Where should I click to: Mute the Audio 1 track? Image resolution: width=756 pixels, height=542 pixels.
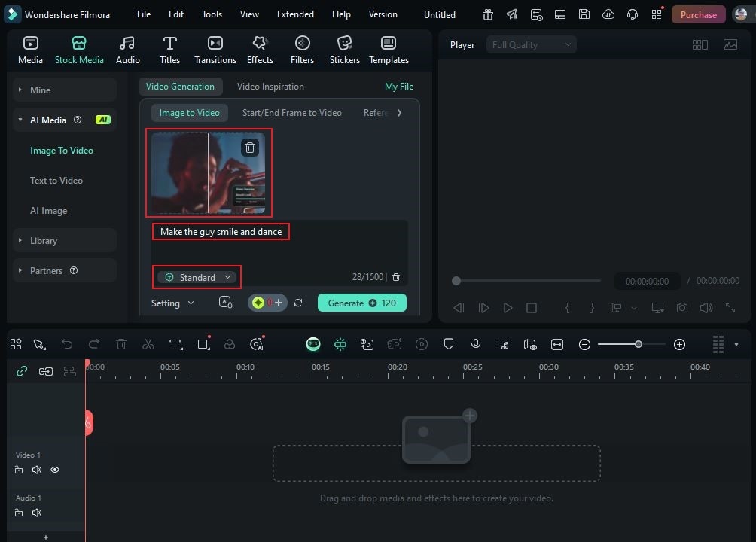click(x=37, y=513)
